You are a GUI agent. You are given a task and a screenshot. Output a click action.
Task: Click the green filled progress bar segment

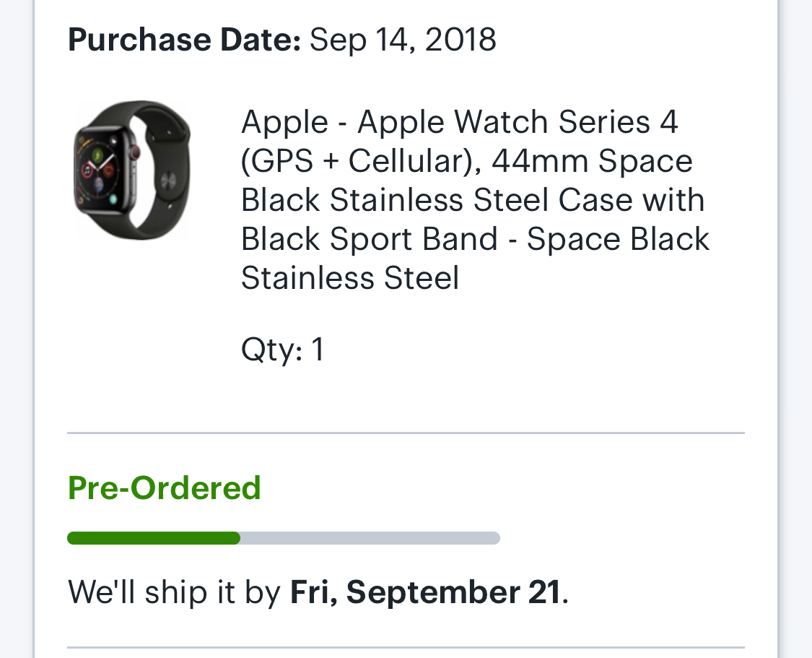(x=154, y=538)
